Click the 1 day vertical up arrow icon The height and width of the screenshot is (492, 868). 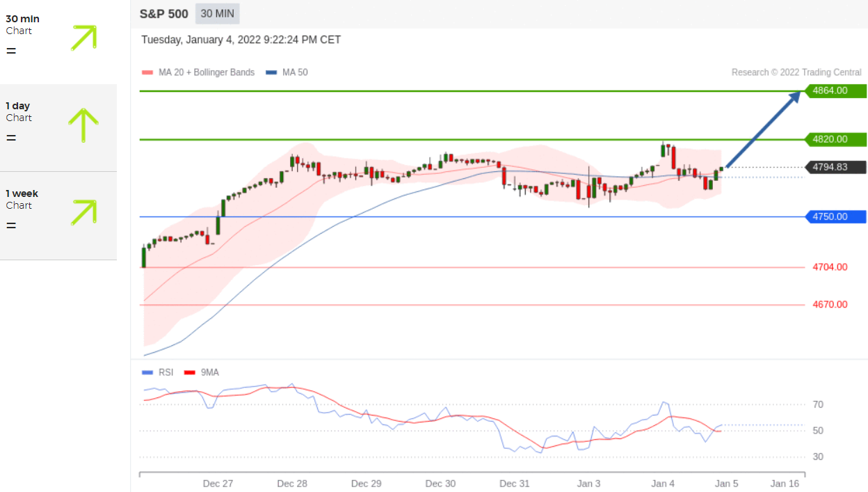coord(83,125)
